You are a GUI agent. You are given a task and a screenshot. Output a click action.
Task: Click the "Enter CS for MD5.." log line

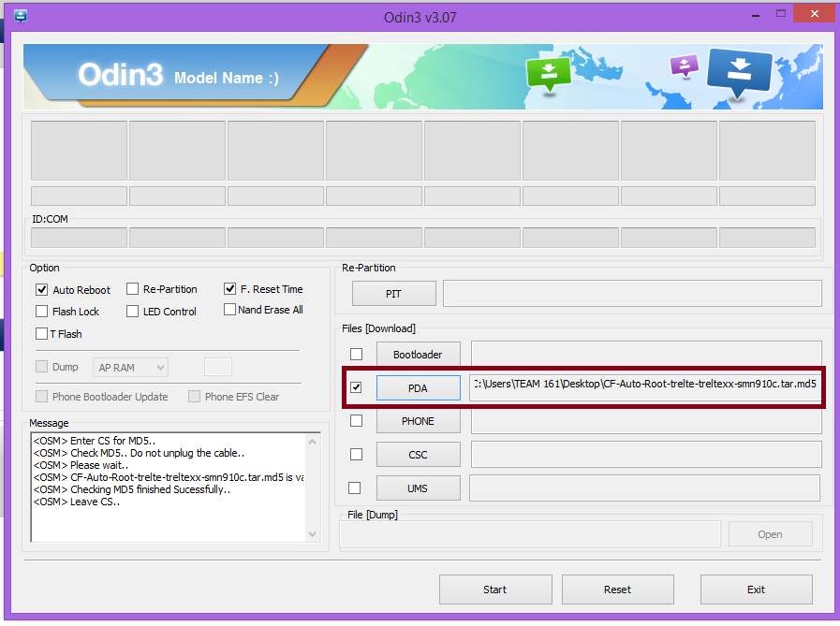point(95,441)
